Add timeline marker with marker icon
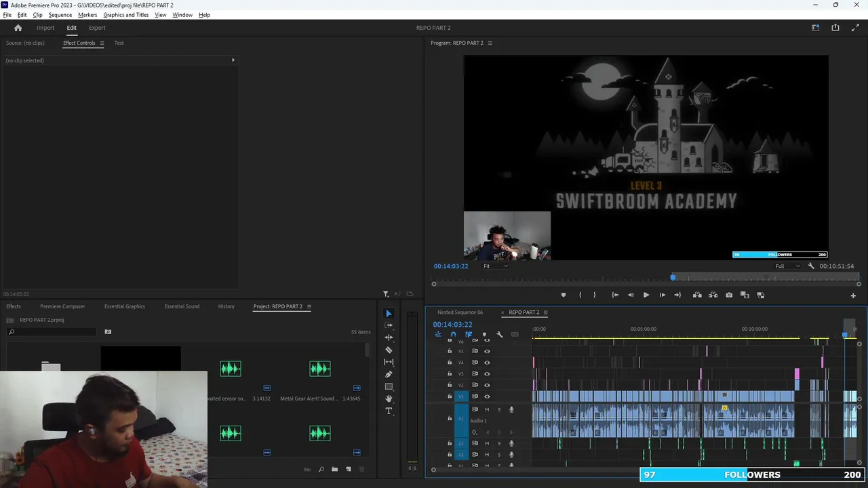 click(x=484, y=334)
